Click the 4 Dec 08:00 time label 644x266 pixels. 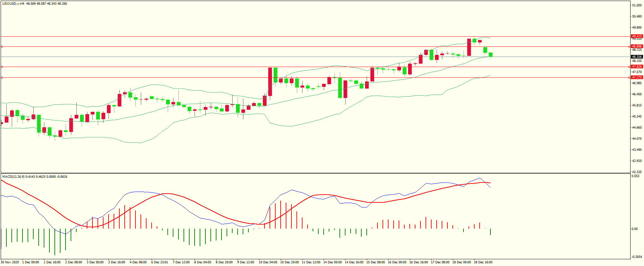coord(138,262)
